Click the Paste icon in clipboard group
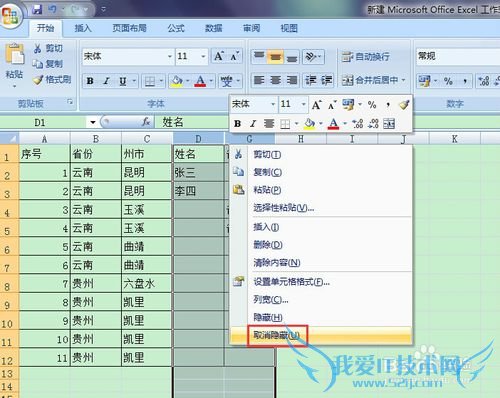500x398 pixels. (x=14, y=55)
